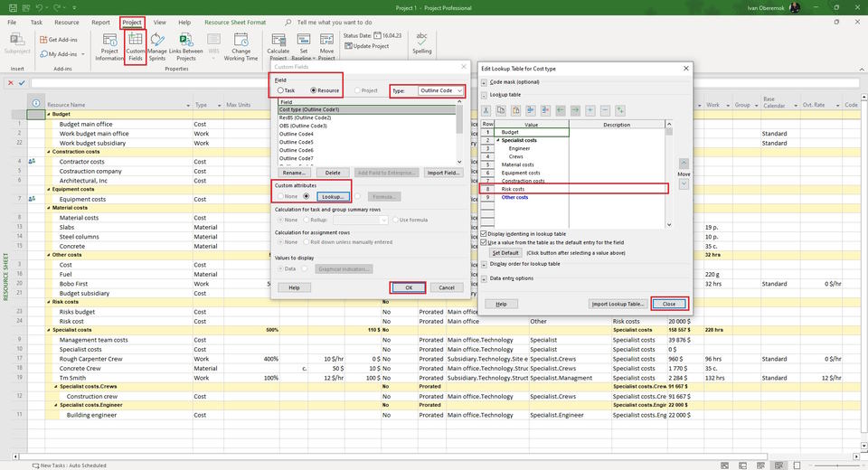Click the Paste icon in lookup table toolbar
Image resolution: width=868 pixels, height=470 pixels.
516,110
